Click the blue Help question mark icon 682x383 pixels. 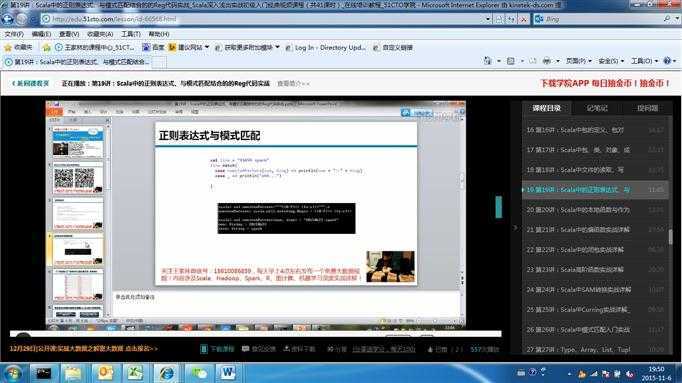point(667,61)
